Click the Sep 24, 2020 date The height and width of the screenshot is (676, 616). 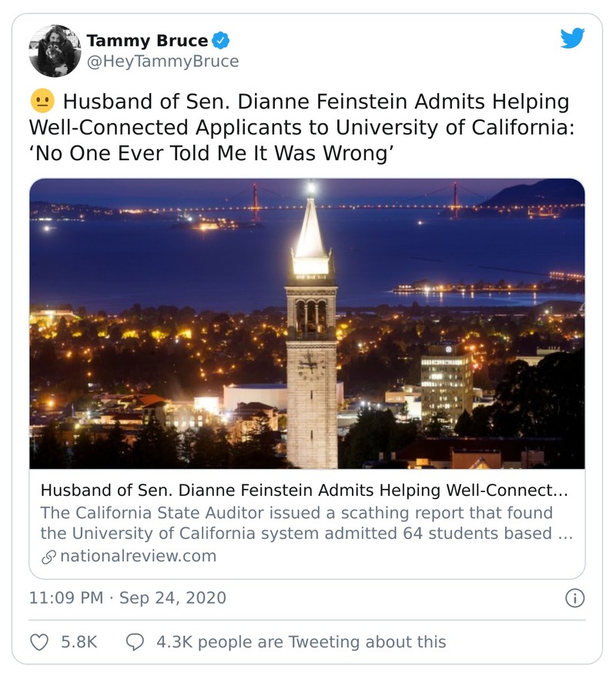pyautogui.click(x=174, y=597)
